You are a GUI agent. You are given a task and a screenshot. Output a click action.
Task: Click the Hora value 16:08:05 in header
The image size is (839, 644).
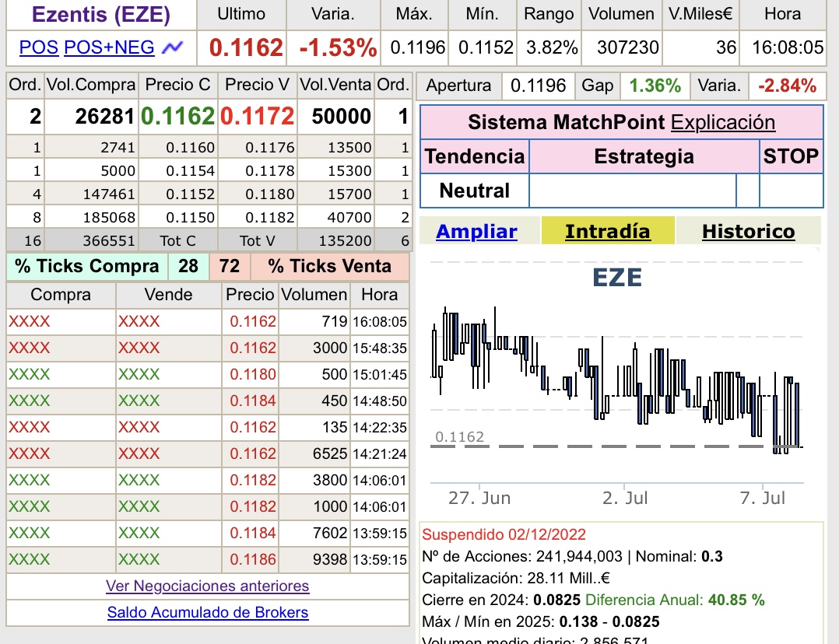point(788,47)
